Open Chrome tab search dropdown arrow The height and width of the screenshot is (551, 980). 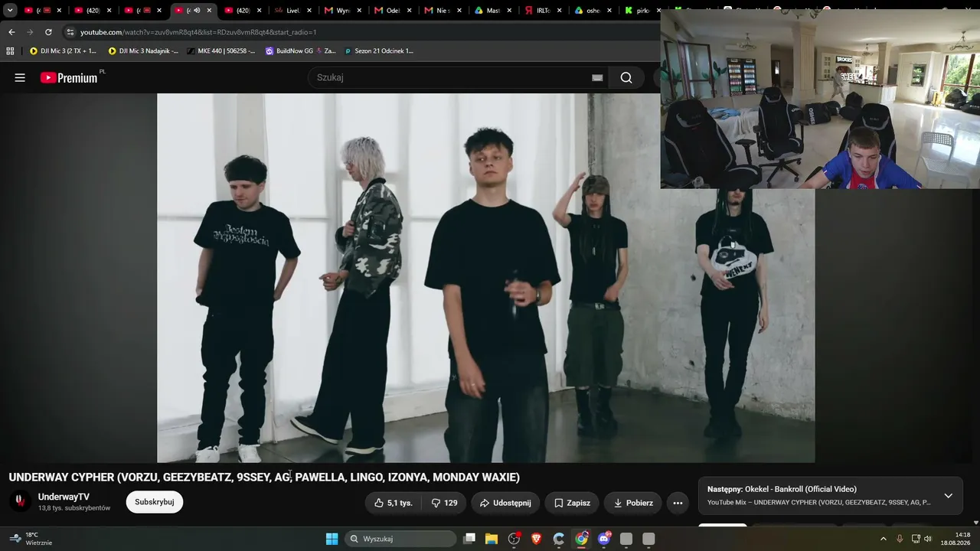(10, 11)
